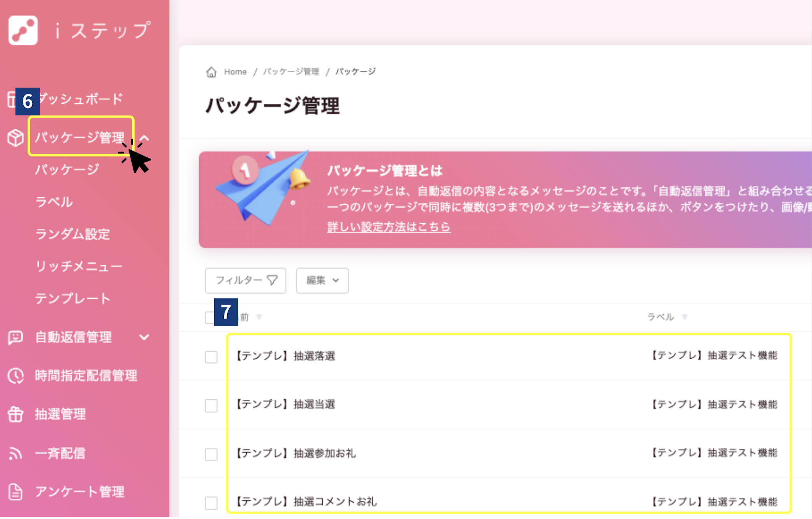Open リッチメニュー submenu item
The width and height of the screenshot is (812, 519).
tap(79, 266)
